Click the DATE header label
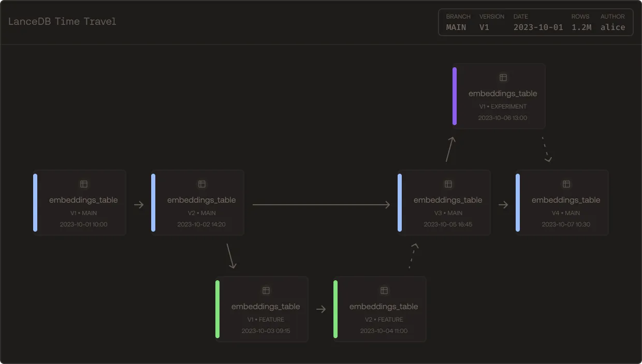 (x=521, y=17)
